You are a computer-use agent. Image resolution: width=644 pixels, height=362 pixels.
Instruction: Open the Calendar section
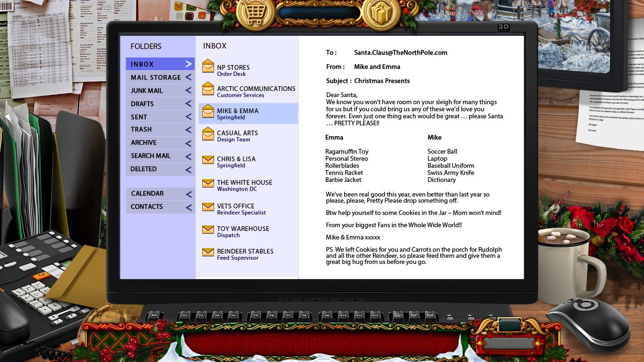148,194
